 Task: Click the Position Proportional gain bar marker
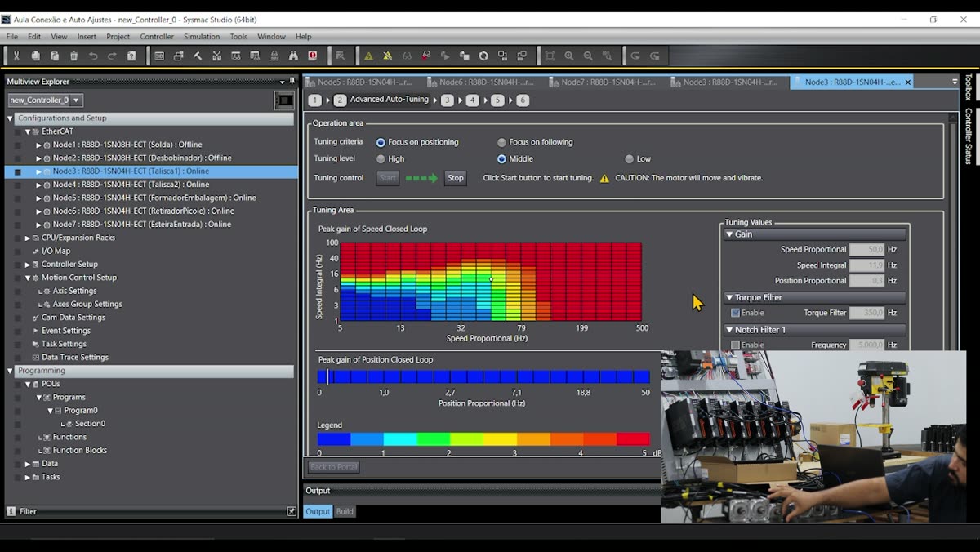[x=327, y=376]
